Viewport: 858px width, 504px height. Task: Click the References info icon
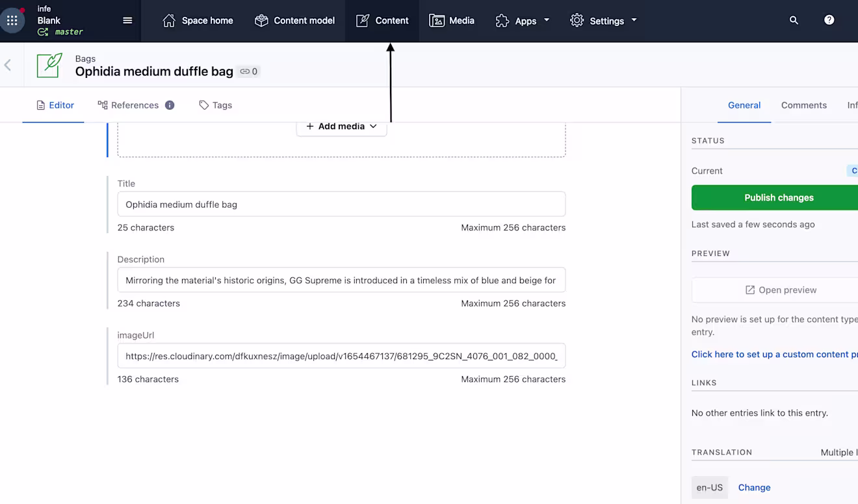(x=170, y=105)
